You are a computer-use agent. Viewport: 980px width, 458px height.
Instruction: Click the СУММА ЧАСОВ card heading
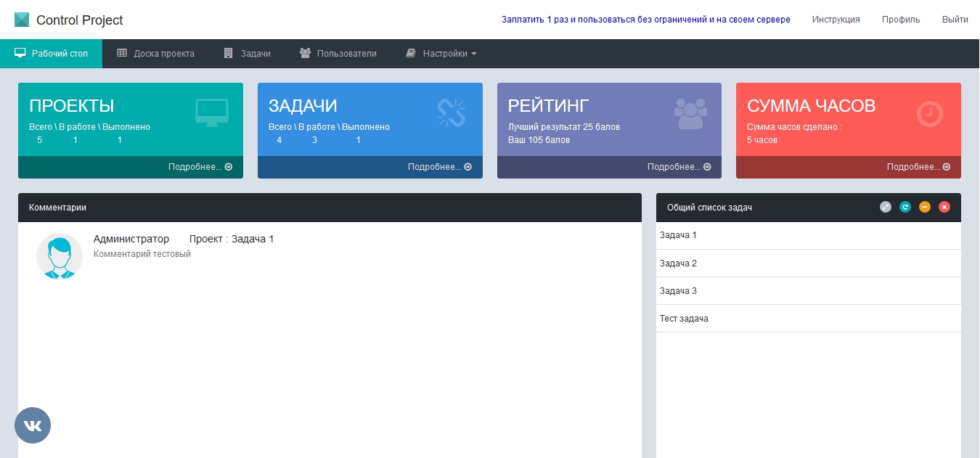tap(812, 106)
